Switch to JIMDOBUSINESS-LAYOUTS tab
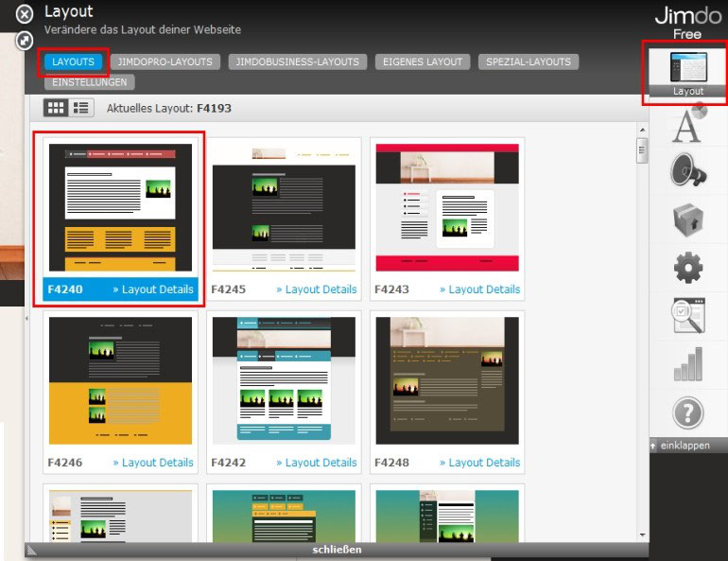Image resolution: width=728 pixels, height=561 pixels. point(298,61)
